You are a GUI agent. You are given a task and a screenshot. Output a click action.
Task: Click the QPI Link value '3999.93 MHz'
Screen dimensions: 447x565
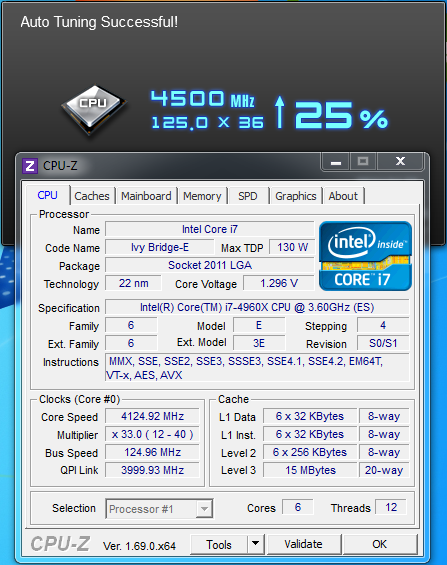(x=152, y=470)
